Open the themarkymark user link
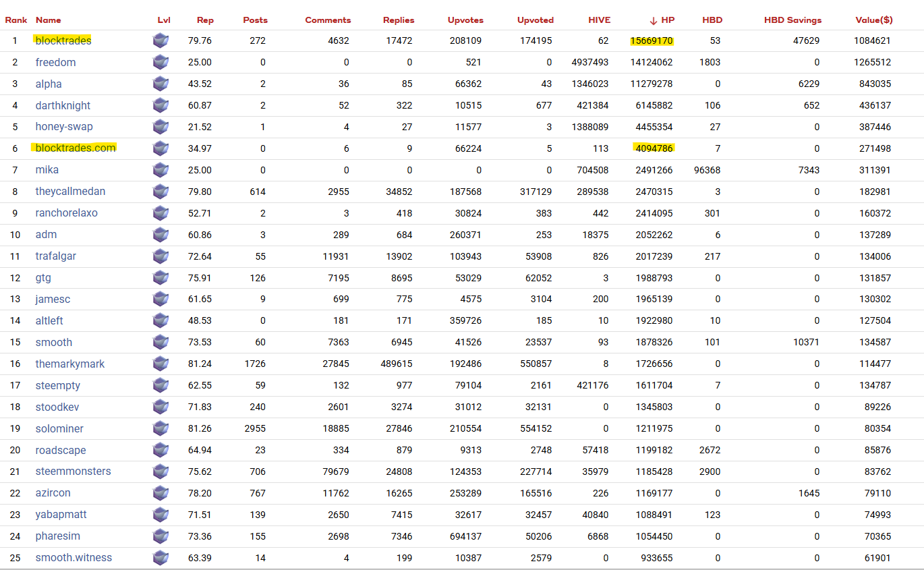924x570 pixels. [70, 364]
